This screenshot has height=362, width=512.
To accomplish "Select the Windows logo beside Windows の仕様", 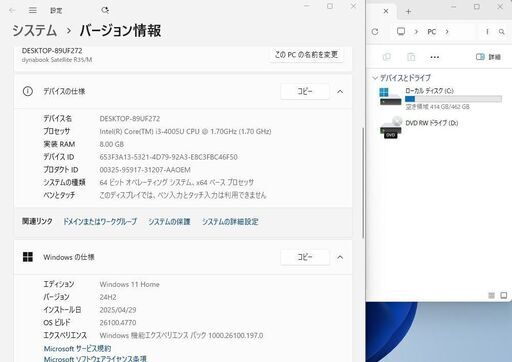I will point(28,257).
